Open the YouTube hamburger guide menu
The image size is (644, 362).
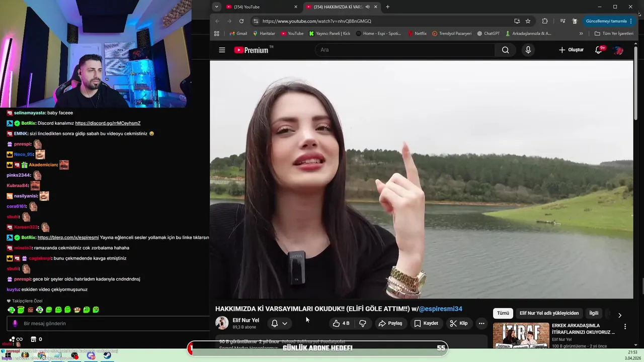(x=222, y=50)
